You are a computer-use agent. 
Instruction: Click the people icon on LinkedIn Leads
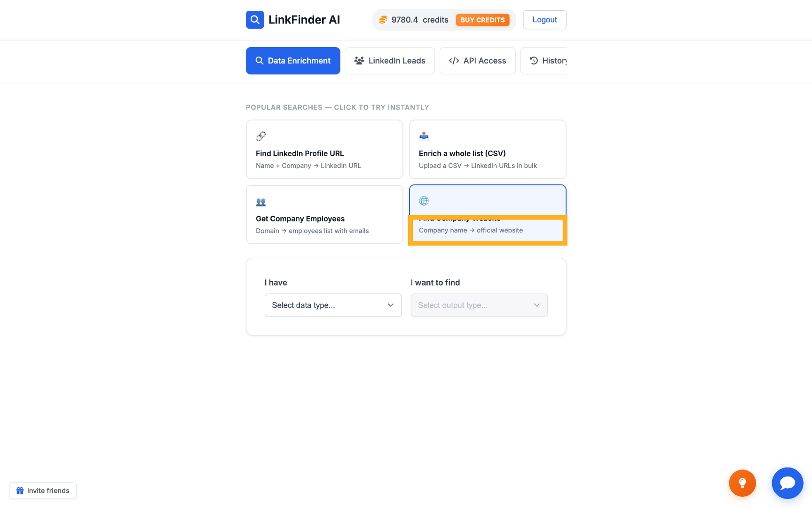point(359,61)
